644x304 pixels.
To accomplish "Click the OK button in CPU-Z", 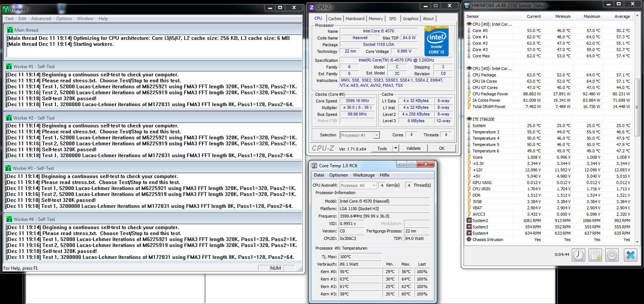I will tap(441, 148).
